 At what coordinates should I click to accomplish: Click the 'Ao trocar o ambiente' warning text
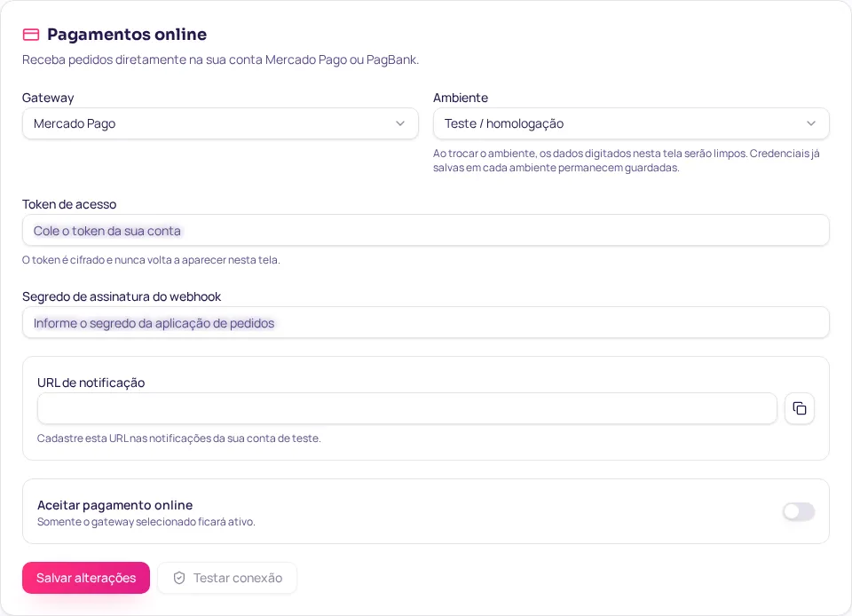(627, 161)
